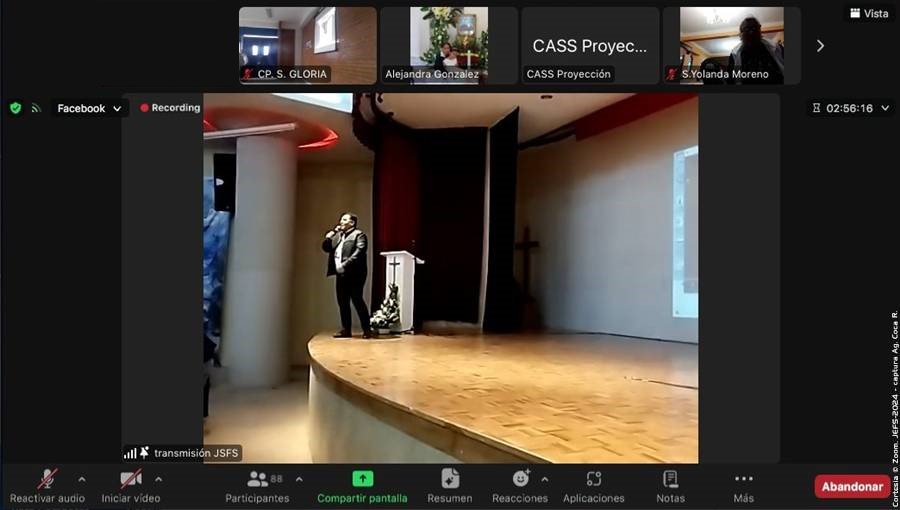
Task: Expand participants options arrow
Action: point(299,479)
